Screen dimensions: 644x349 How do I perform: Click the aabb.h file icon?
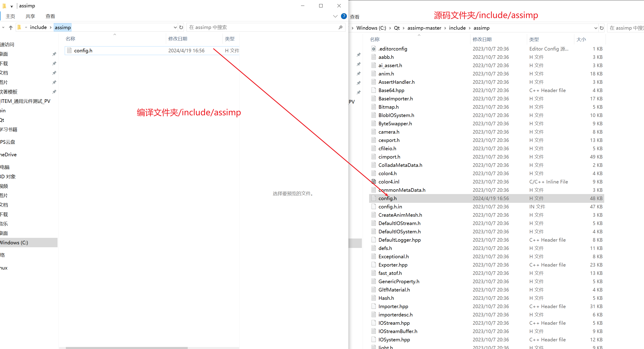(374, 57)
